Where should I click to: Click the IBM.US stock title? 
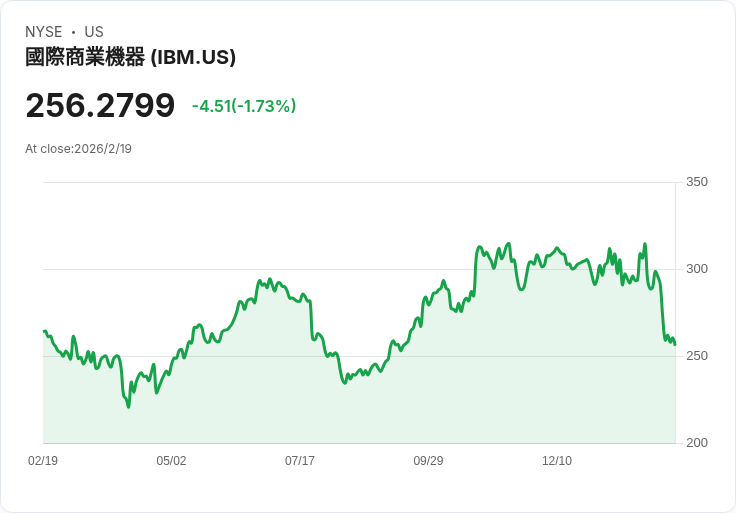[x=130, y=58]
